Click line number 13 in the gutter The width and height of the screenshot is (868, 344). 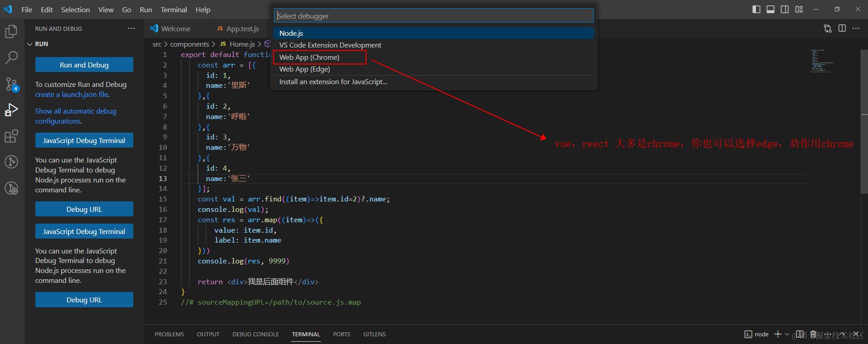coord(163,178)
